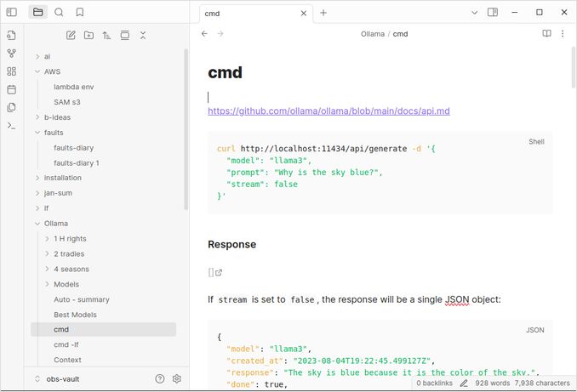577x392 pixels.
Task: Switch to reading view
Action: point(546,34)
